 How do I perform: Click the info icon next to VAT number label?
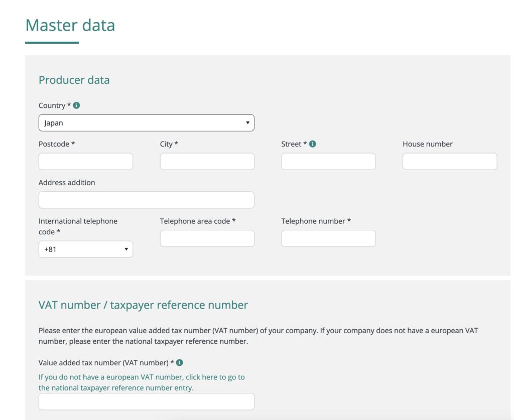click(x=179, y=362)
